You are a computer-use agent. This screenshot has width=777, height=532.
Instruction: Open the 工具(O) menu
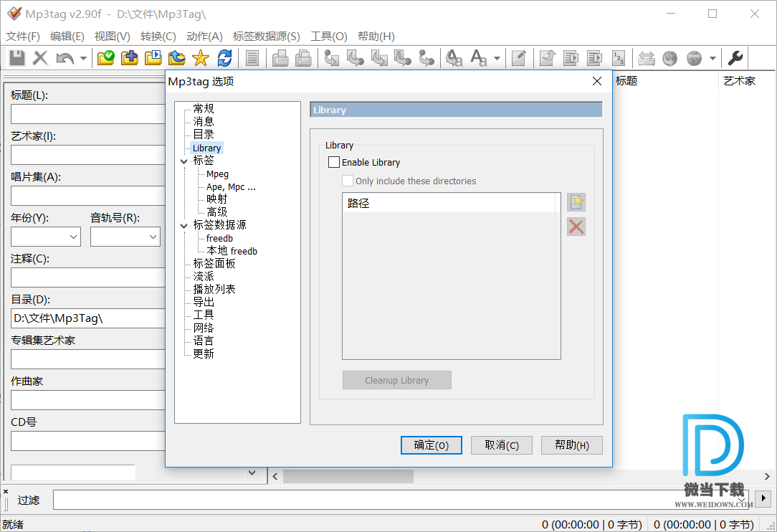(x=329, y=36)
